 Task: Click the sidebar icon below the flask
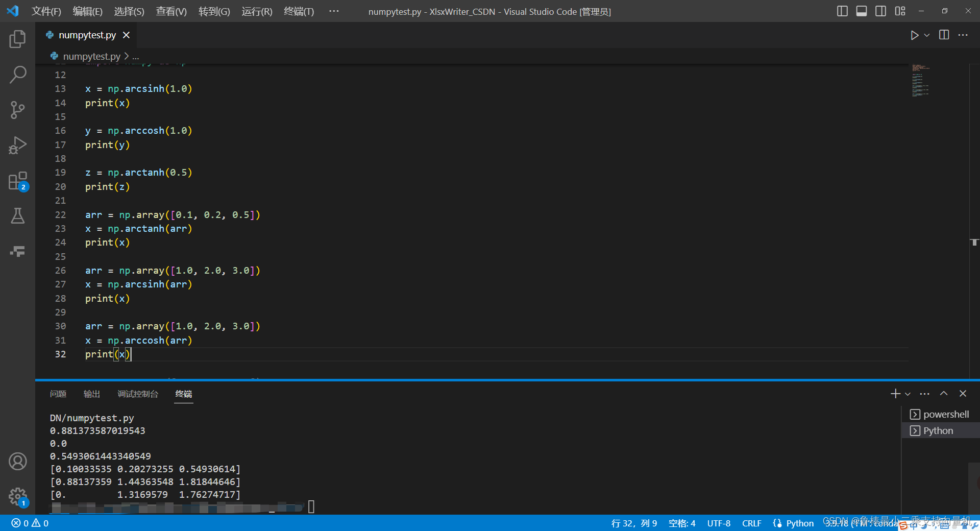click(17, 251)
